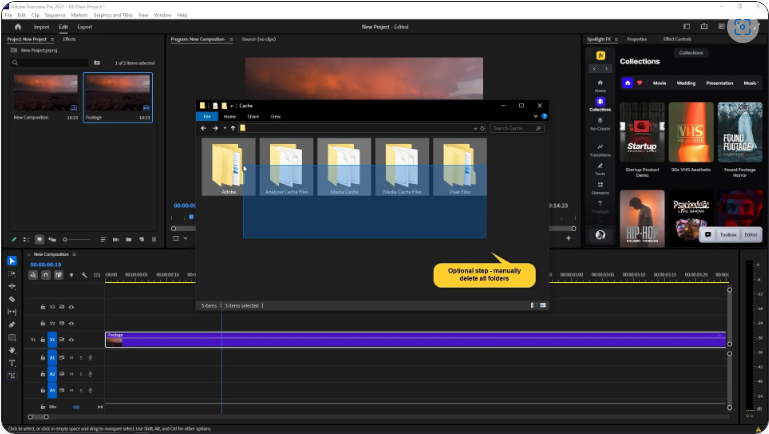The width and height of the screenshot is (769, 434).
Task: Open Quick Export icon at top right
Action: click(x=704, y=26)
